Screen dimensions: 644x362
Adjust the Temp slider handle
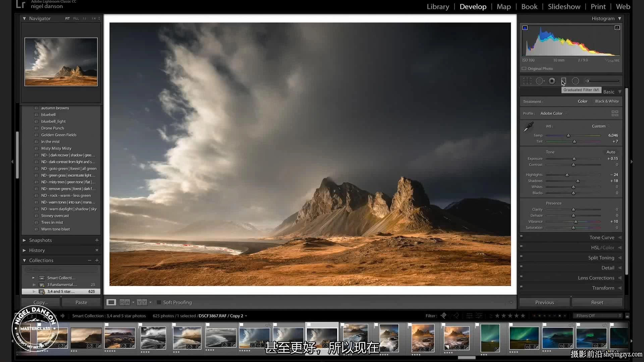568,136
